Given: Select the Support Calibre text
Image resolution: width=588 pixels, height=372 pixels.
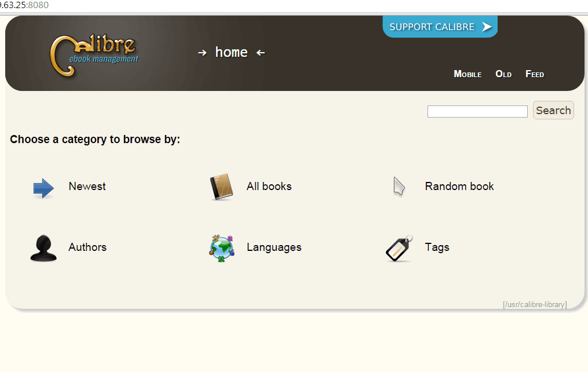Looking at the screenshot, I should [x=432, y=27].
